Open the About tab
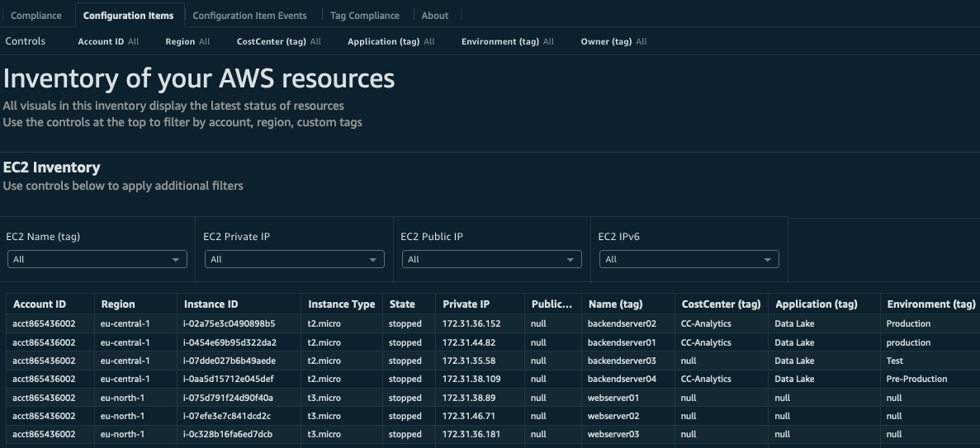 pos(434,16)
